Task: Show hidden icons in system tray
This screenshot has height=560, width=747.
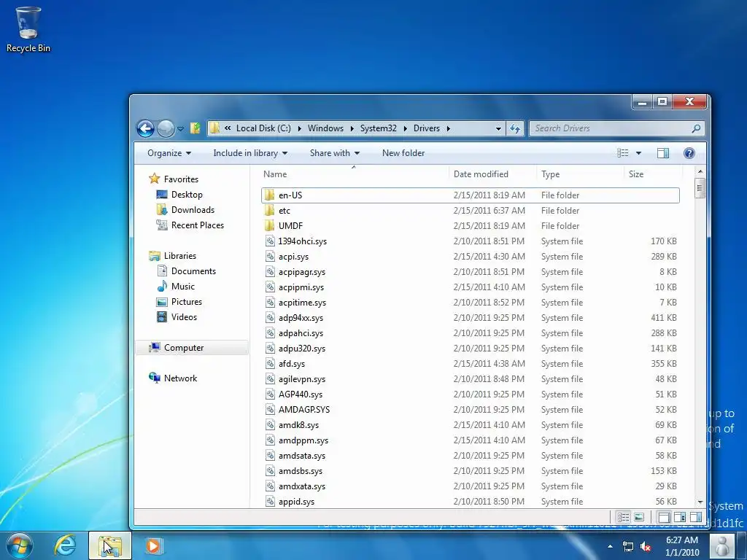Action: 611,546
